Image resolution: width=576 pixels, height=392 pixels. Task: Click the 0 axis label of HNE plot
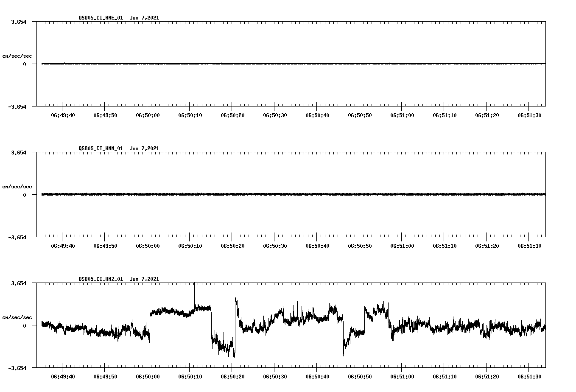point(25,64)
